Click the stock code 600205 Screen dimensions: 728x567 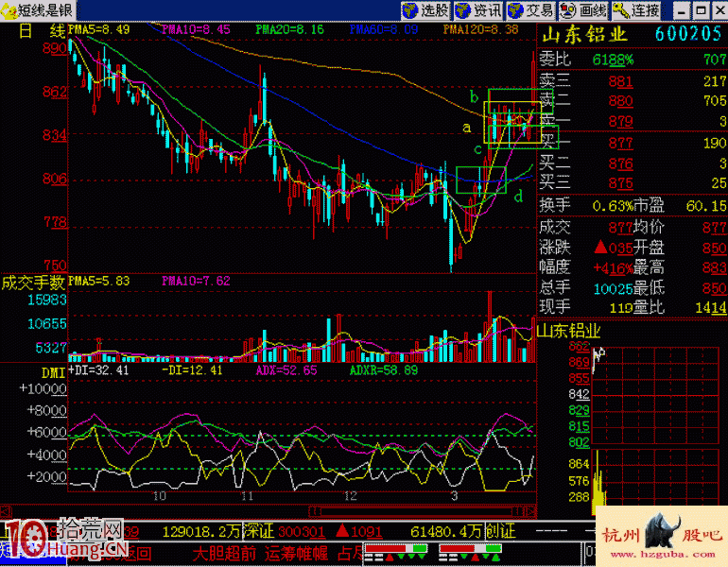688,34
